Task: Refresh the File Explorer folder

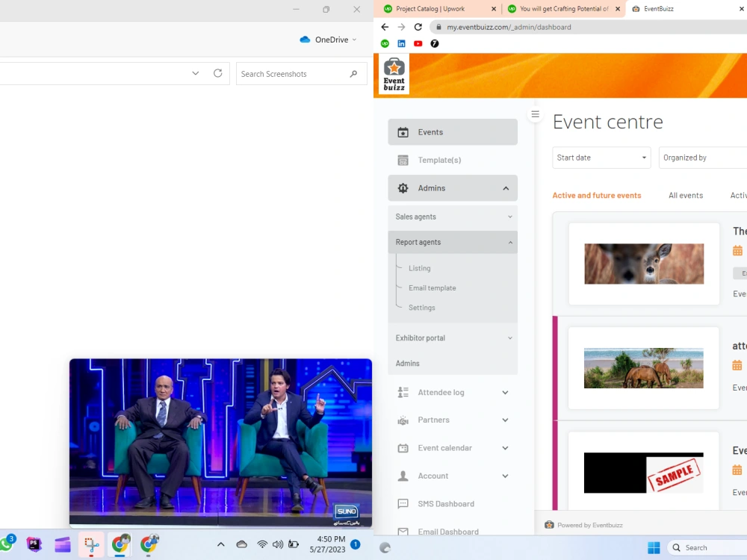Action: coord(217,73)
